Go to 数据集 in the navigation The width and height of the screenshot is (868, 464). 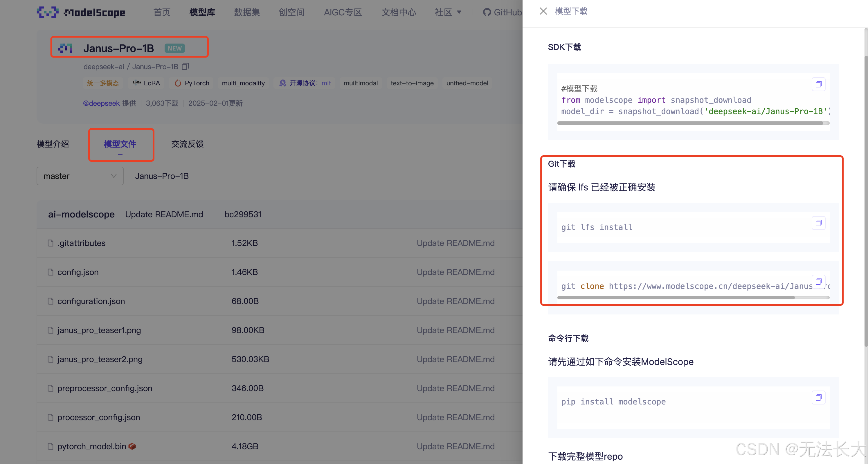[x=247, y=12]
